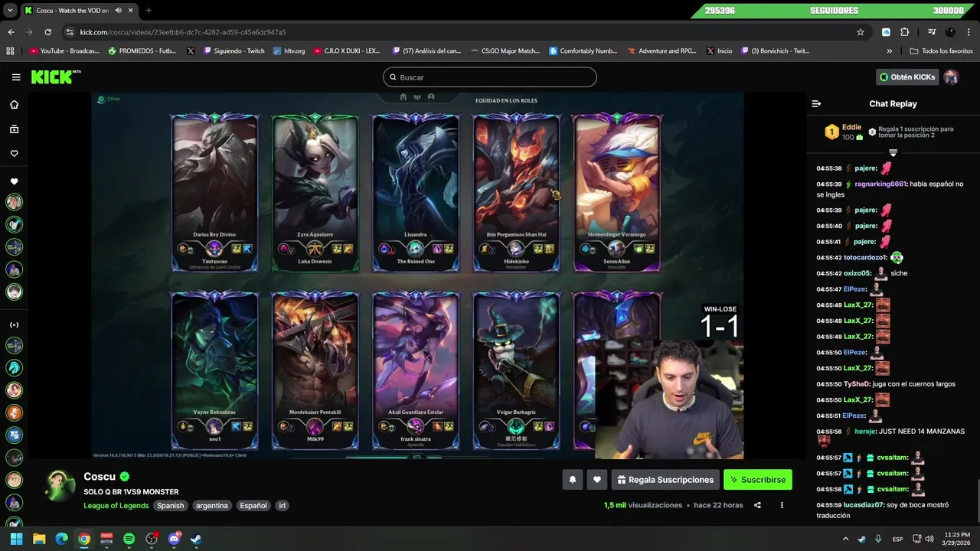The image size is (980, 551).
Task: Follow Coscu with the heart button
Action: 597,480
